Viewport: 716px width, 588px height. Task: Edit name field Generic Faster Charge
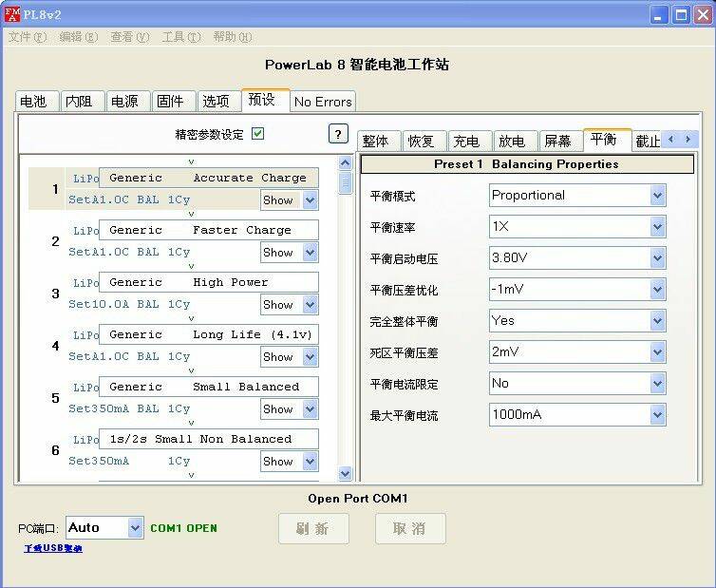click(208, 230)
